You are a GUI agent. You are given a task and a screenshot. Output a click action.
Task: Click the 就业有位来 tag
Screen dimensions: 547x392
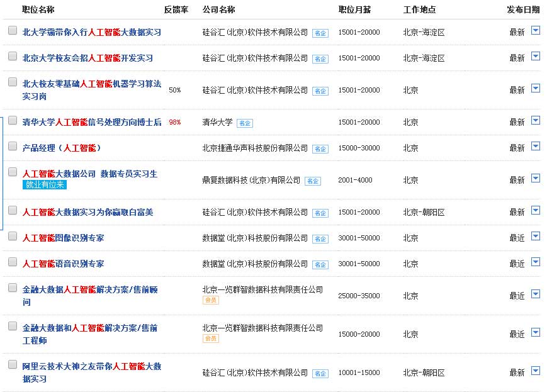click(x=44, y=185)
